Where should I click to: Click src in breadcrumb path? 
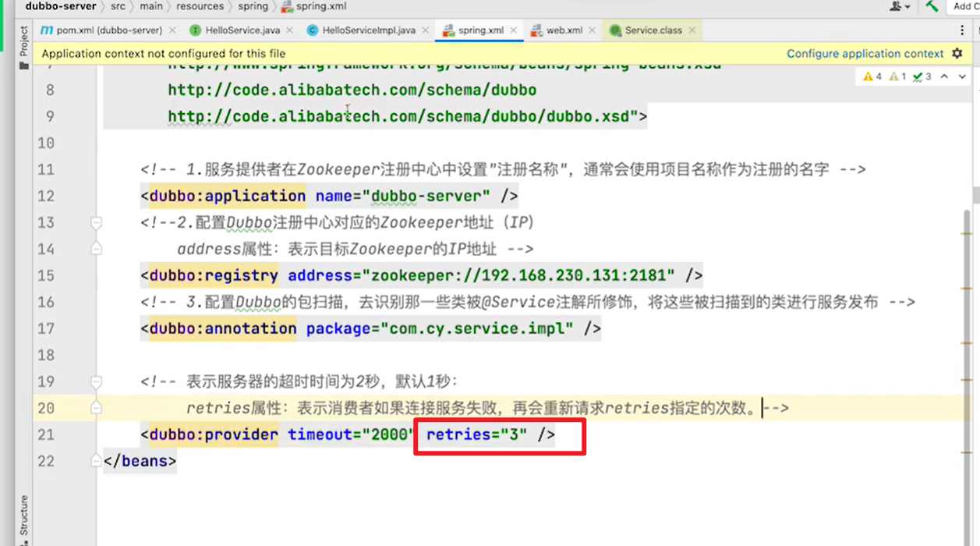(118, 6)
